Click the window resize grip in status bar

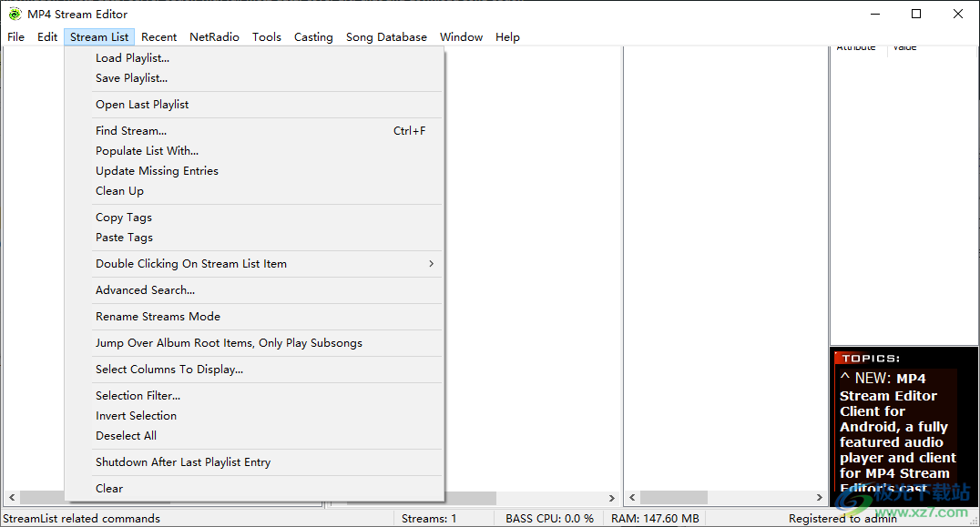973,520
